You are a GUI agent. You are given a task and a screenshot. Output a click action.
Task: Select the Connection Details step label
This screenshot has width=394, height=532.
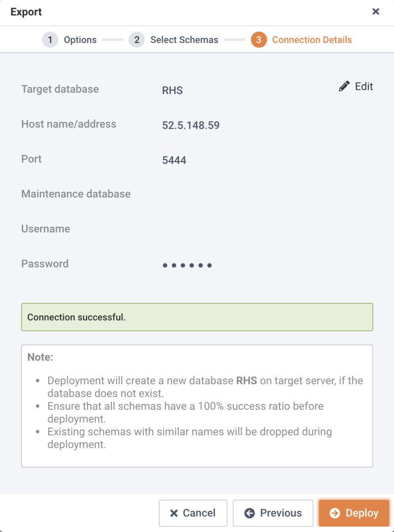pyautogui.click(x=312, y=40)
